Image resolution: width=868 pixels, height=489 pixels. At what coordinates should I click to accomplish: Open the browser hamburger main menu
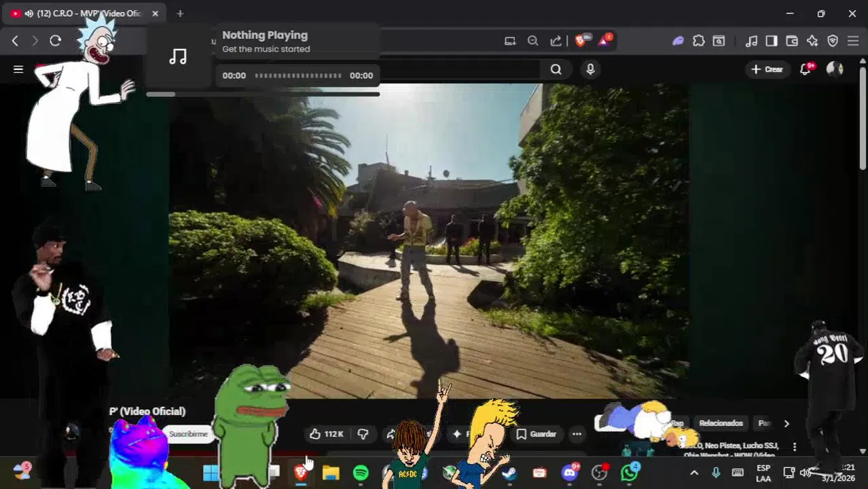click(853, 41)
